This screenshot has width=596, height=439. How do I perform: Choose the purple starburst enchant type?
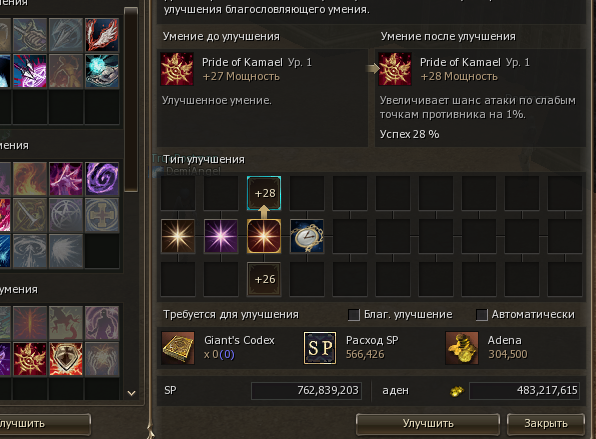(x=221, y=236)
